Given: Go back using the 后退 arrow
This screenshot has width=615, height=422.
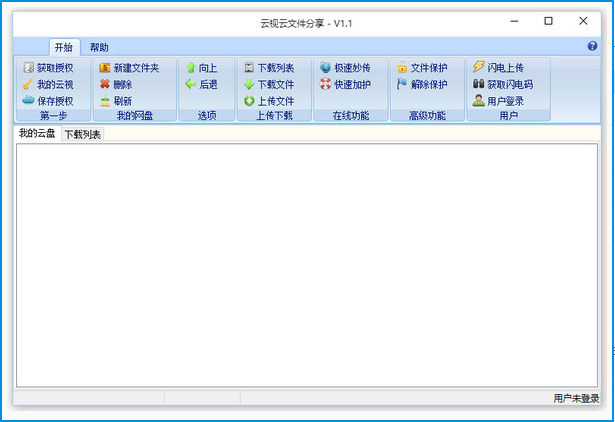Looking at the screenshot, I should (x=191, y=85).
